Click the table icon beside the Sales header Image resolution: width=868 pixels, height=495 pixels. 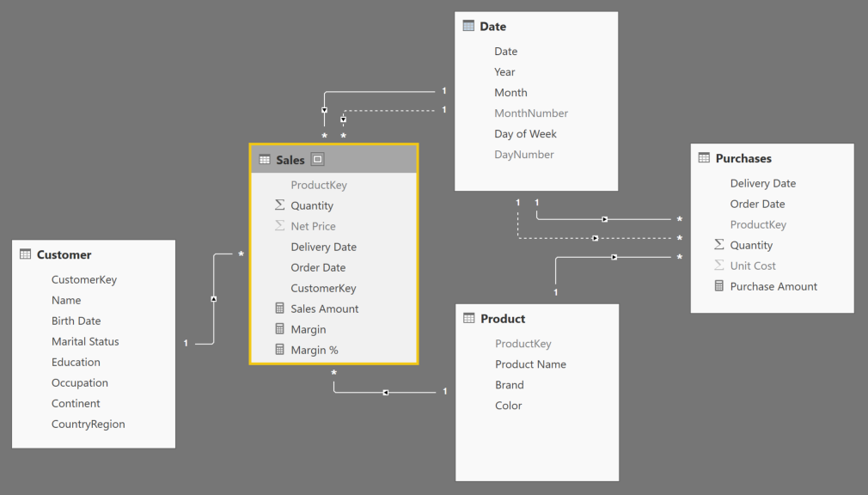[264, 159]
